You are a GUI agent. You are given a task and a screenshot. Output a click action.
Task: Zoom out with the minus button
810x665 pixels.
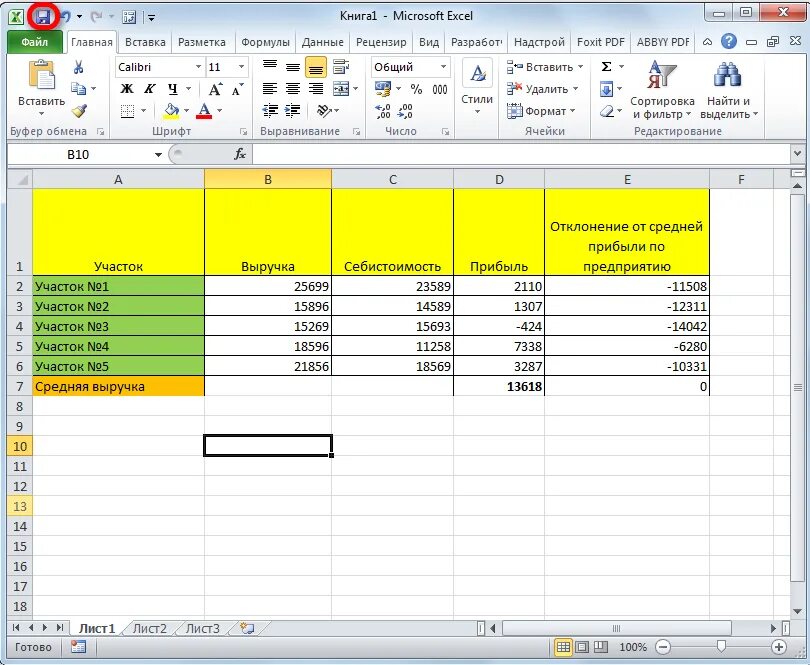[x=663, y=646]
